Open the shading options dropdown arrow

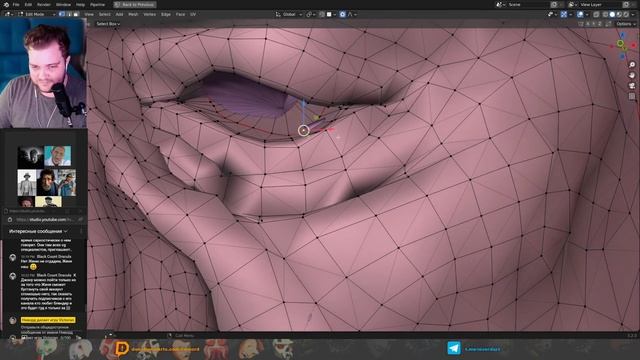[632, 14]
